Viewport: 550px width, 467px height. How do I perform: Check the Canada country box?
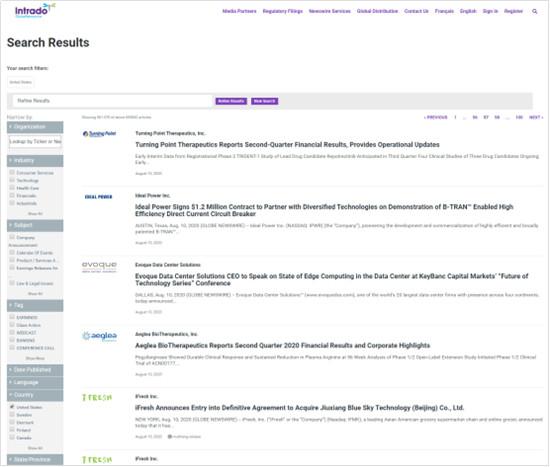[12, 437]
